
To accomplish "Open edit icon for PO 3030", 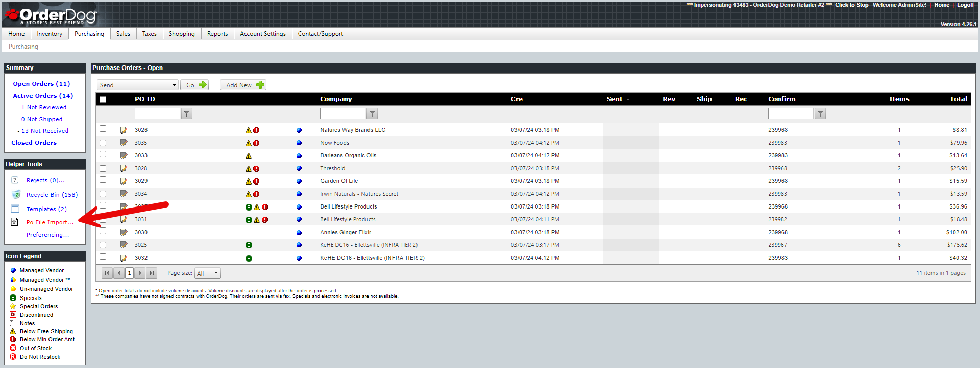I will (124, 232).
